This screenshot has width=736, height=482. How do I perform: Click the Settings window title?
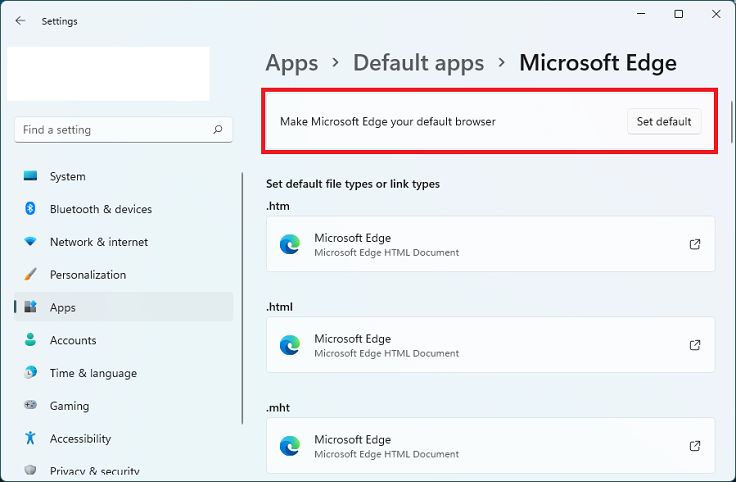coord(60,21)
